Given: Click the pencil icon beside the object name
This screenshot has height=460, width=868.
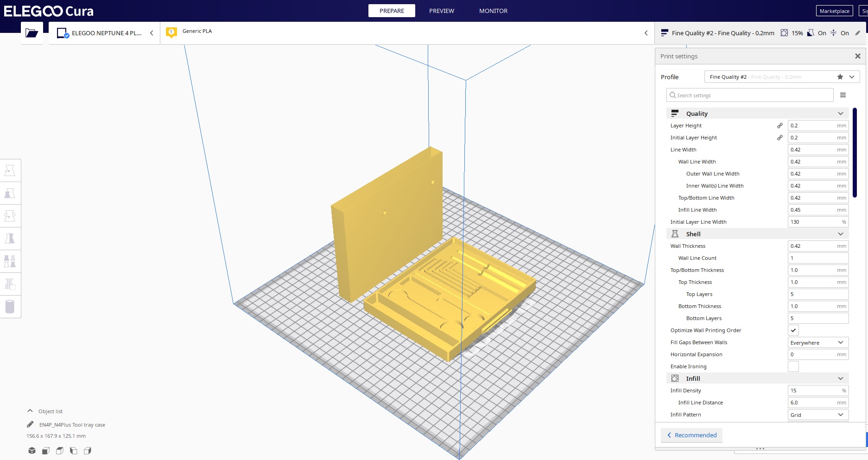Looking at the screenshot, I should tap(30, 424).
